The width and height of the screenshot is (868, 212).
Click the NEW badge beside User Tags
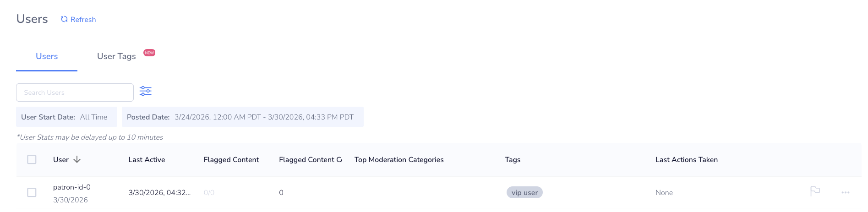pyautogui.click(x=149, y=53)
